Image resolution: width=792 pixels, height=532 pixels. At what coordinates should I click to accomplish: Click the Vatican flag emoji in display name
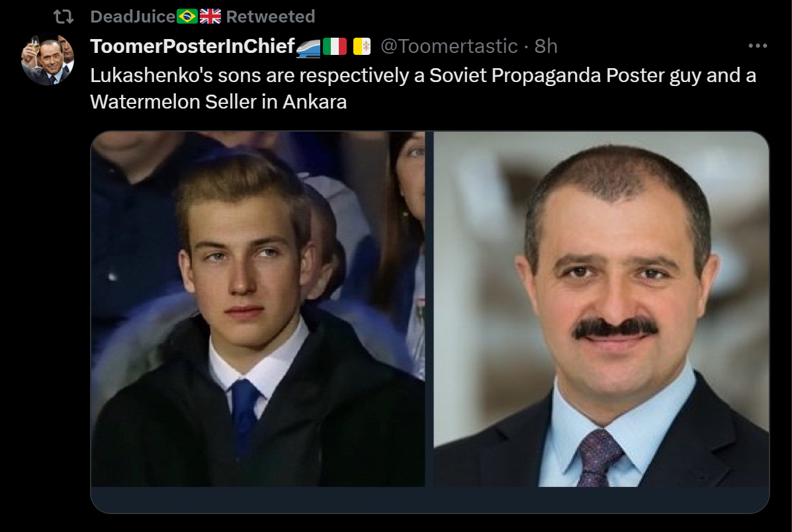pos(362,46)
